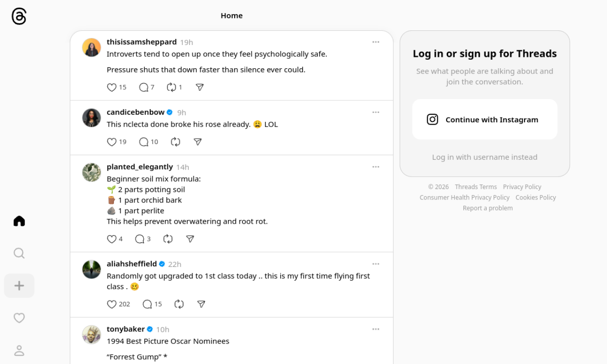View candicebenbow's profile picture
Image resolution: width=607 pixels, height=364 pixels.
92,118
